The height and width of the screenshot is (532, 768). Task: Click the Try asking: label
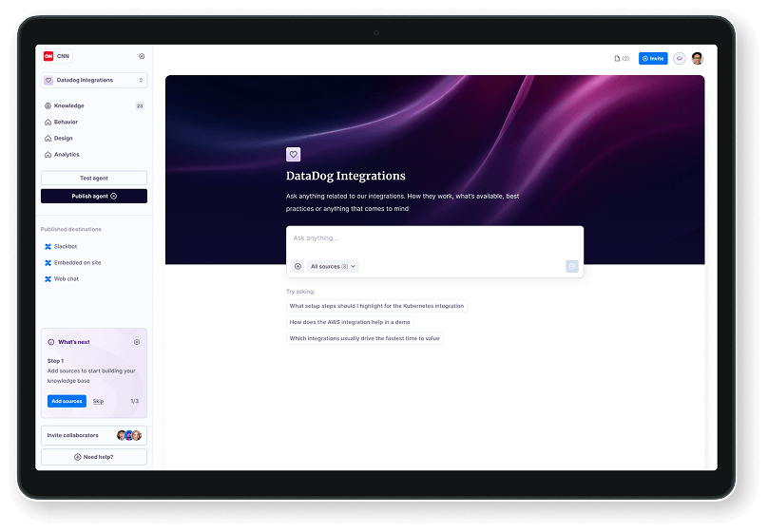coord(300,292)
